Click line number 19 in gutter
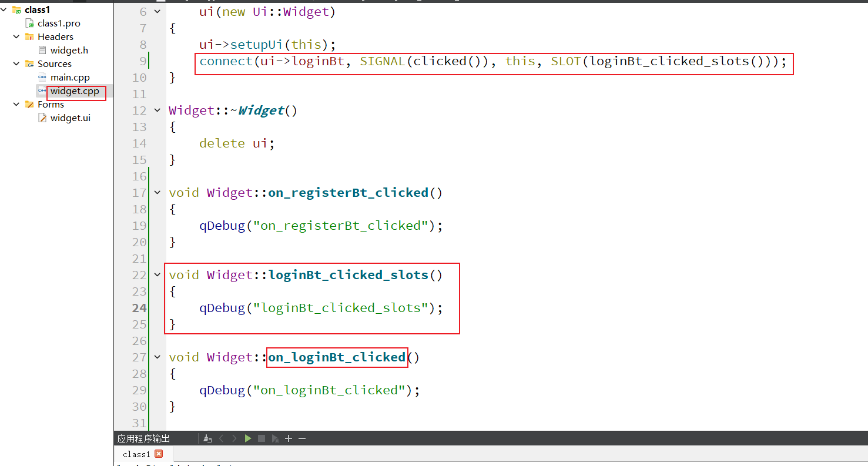 point(139,226)
